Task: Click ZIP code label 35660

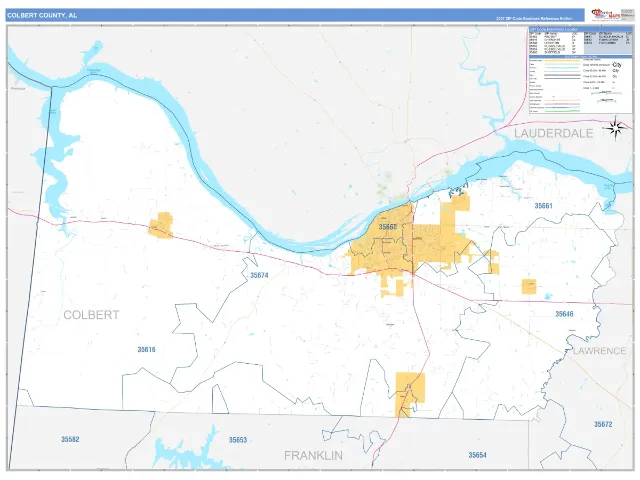Action: point(388,227)
